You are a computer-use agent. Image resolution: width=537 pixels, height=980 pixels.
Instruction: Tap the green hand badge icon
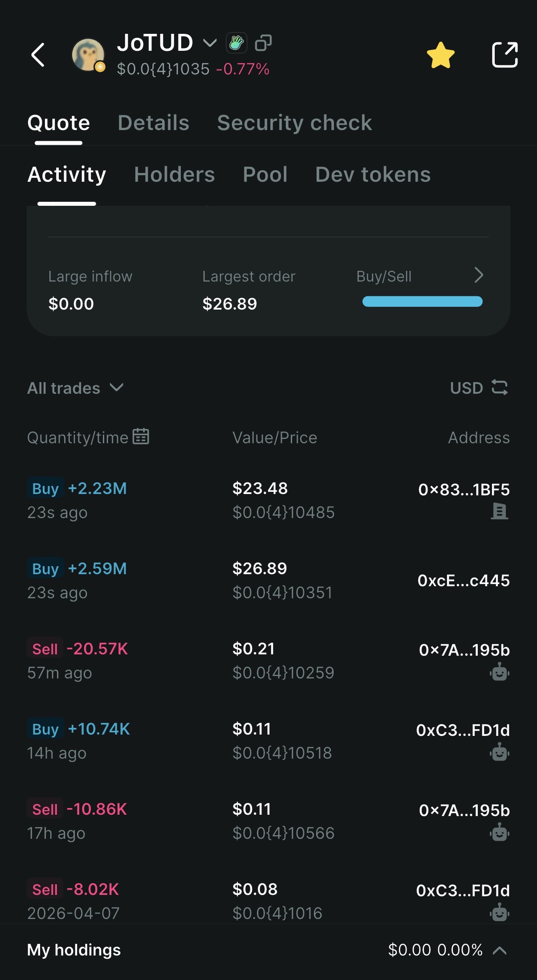236,43
